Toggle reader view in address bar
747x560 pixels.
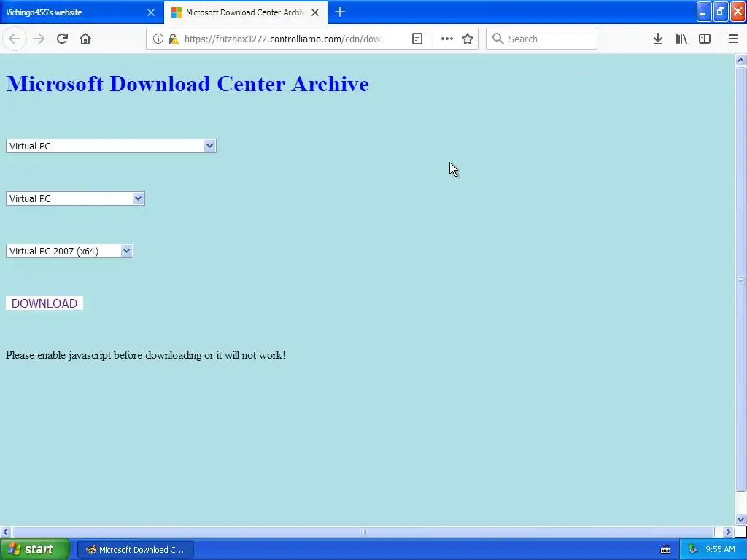coord(417,39)
